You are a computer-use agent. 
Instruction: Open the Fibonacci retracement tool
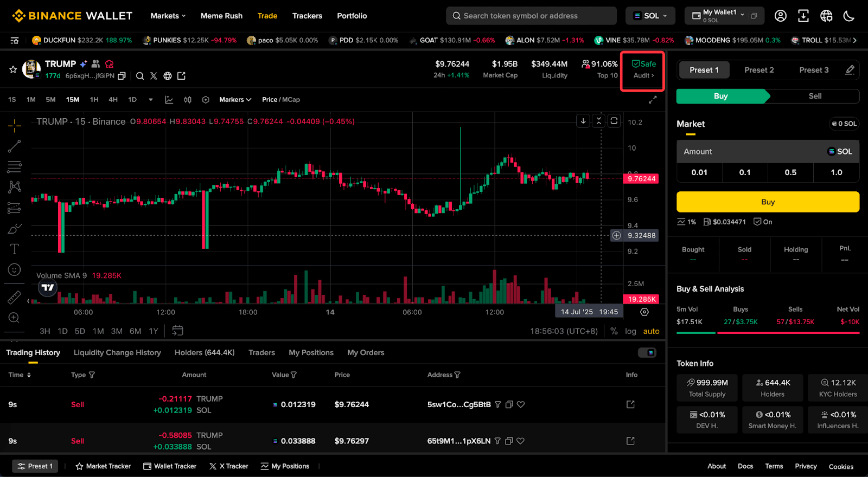[15, 166]
